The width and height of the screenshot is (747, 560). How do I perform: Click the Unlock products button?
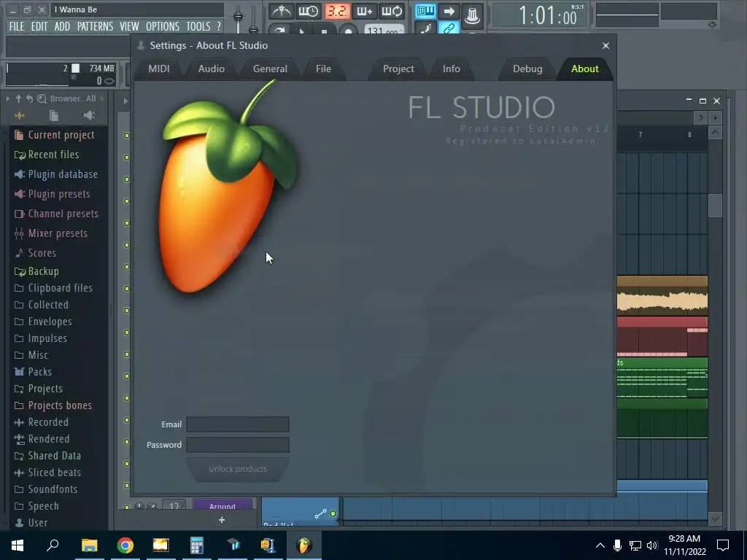tap(238, 469)
